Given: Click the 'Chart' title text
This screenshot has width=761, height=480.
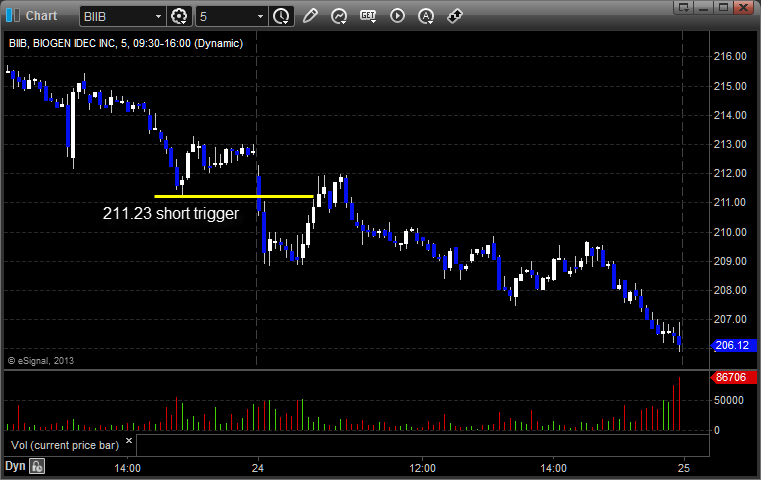Looking at the screenshot, I should [41, 16].
